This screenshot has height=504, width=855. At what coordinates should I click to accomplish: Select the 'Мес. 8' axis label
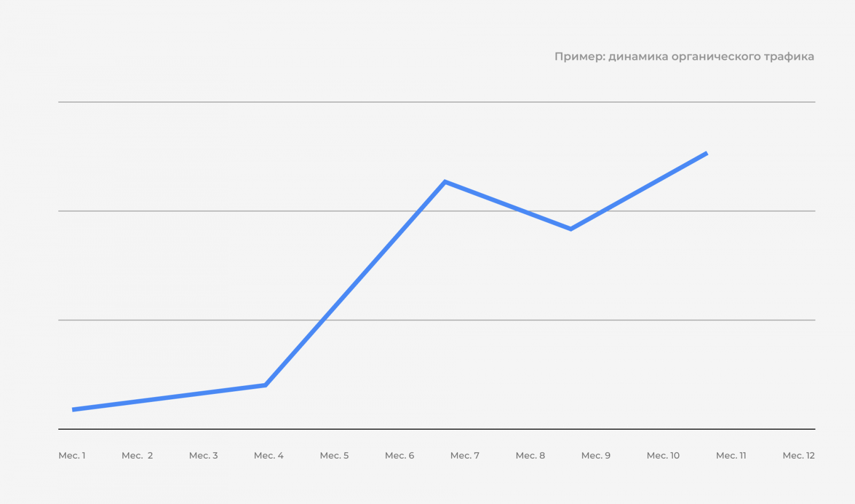point(531,455)
